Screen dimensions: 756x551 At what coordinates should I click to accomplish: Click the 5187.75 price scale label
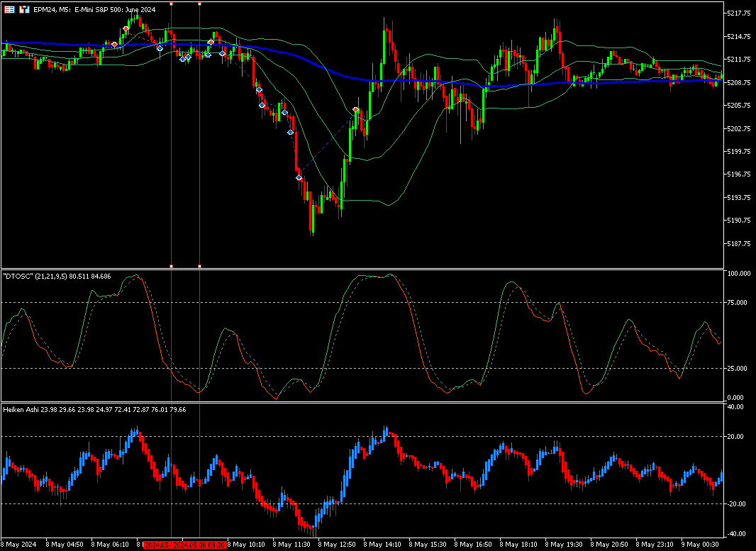coord(738,243)
